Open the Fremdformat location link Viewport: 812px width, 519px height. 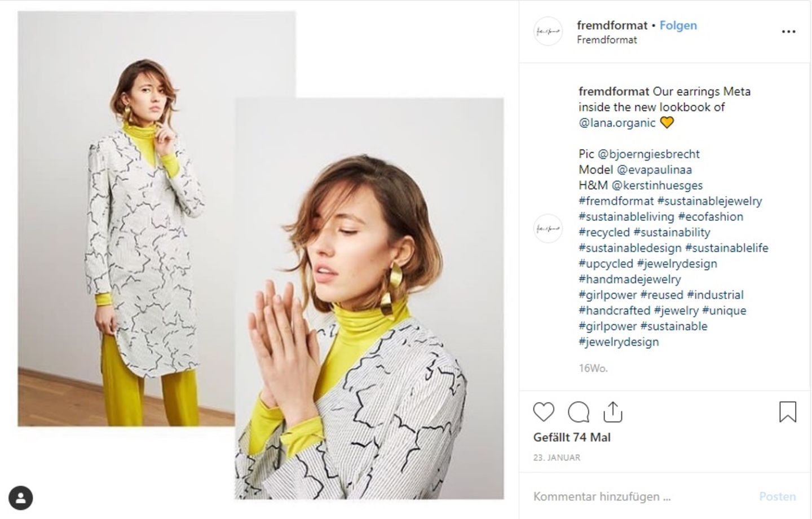(607, 40)
